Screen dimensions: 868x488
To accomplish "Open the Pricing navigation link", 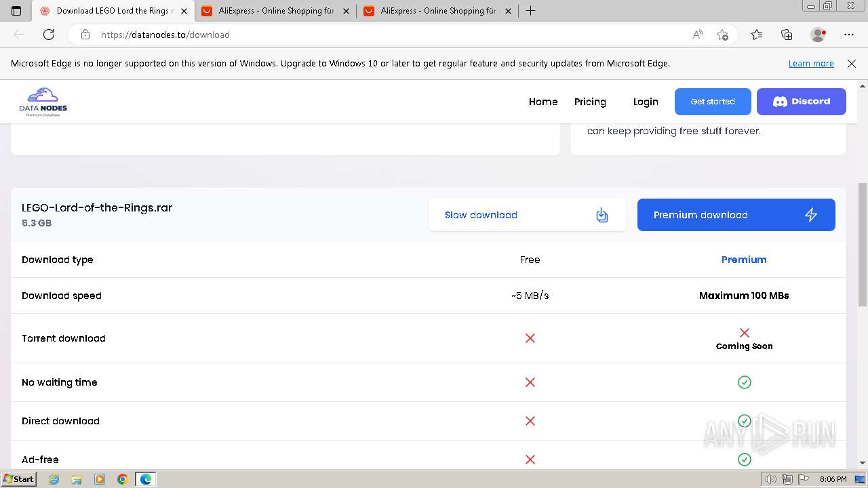I will (590, 102).
